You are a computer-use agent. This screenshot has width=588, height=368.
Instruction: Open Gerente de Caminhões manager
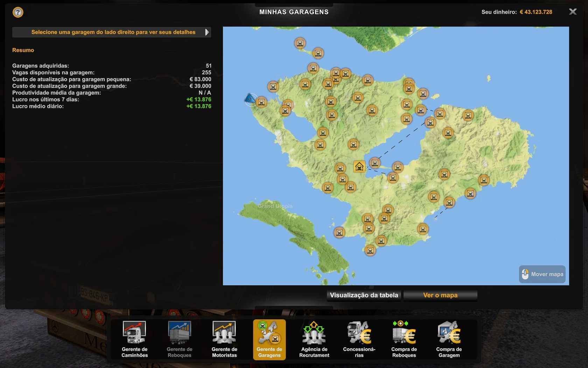pos(135,339)
